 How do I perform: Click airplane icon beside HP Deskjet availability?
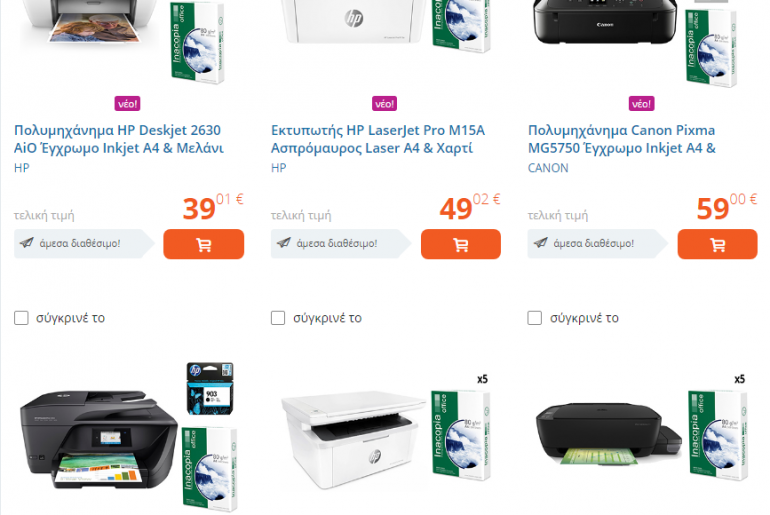pos(27,243)
